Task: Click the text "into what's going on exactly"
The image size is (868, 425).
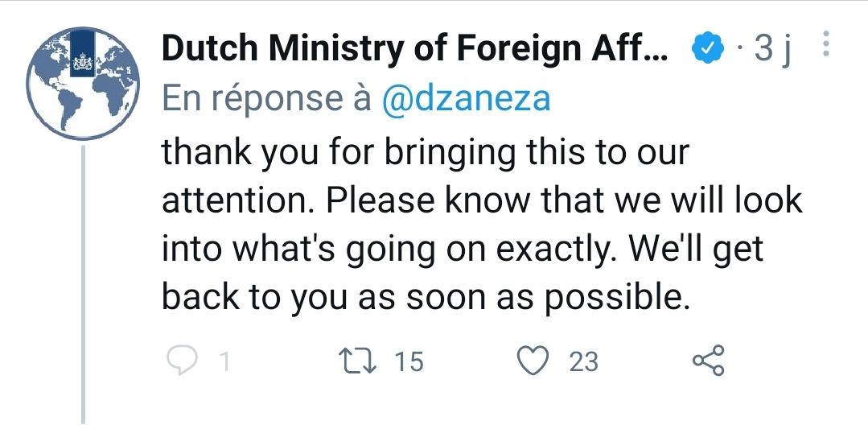Action: [378, 250]
